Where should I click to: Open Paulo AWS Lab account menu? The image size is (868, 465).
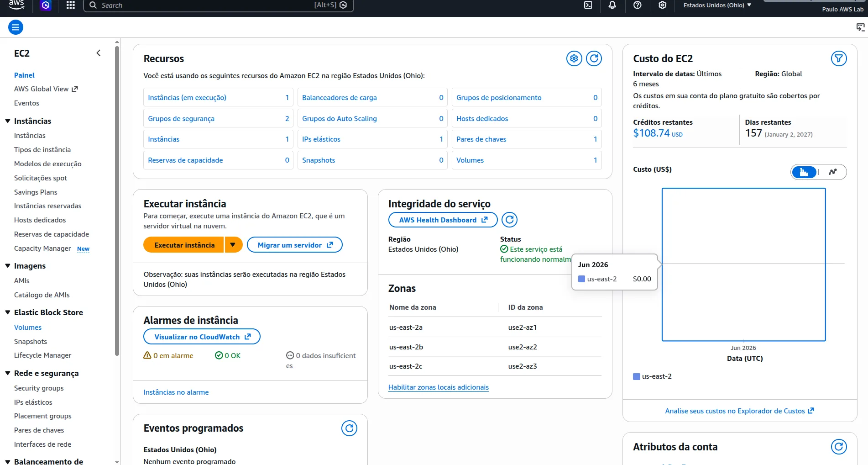pyautogui.click(x=842, y=9)
